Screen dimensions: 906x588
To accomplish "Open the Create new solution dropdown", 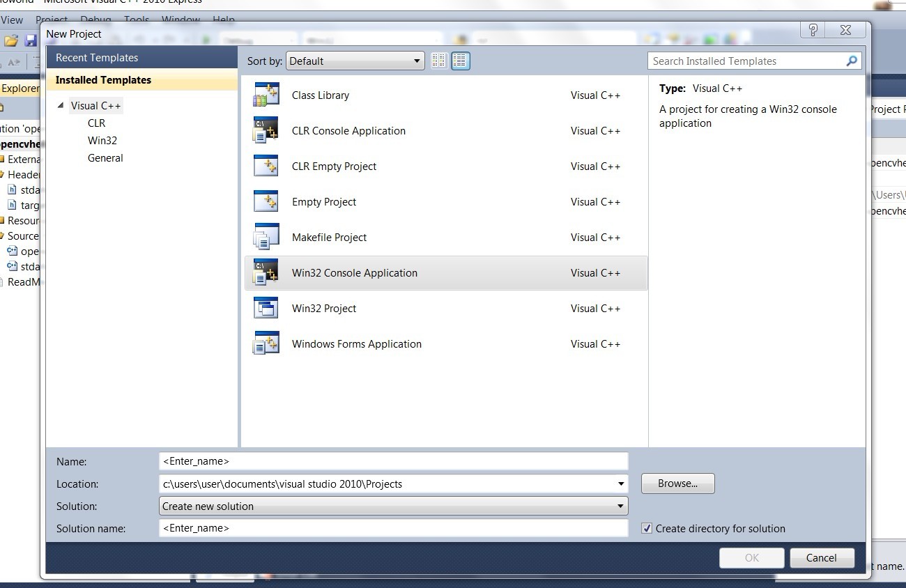I will (x=620, y=506).
